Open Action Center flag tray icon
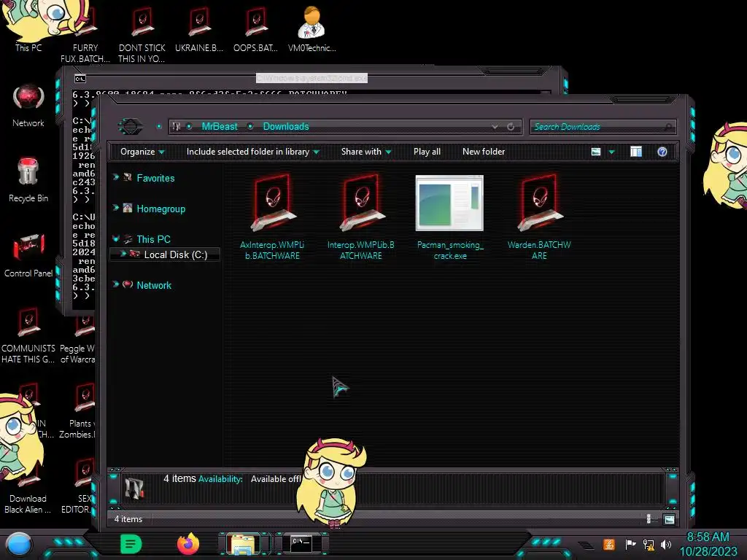 point(630,544)
